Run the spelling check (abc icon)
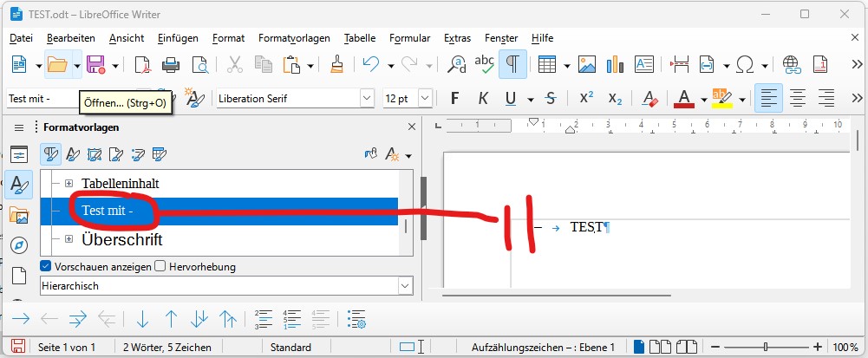The width and height of the screenshot is (868, 358). point(485,65)
